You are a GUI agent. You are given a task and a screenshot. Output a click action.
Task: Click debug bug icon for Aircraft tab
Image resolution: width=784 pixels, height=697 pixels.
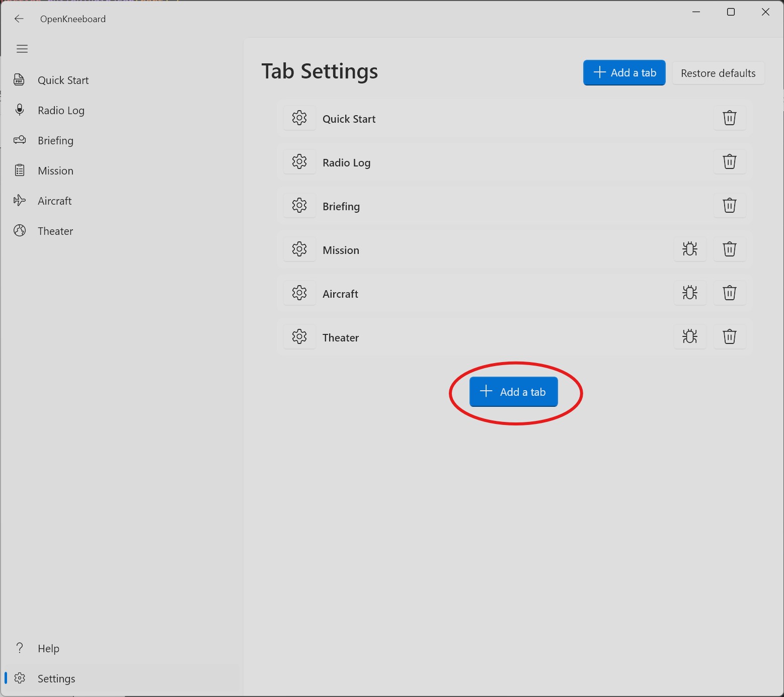[690, 293]
